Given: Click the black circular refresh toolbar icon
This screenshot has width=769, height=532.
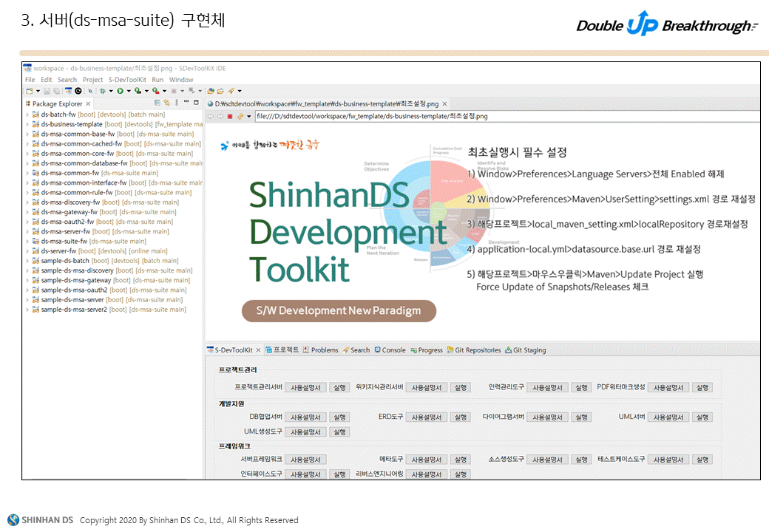Looking at the screenshot, I should [78, 91].
